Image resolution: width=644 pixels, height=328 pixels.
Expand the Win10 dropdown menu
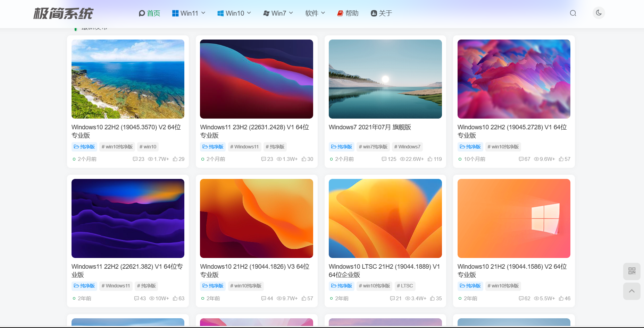(x=234, y=13)
